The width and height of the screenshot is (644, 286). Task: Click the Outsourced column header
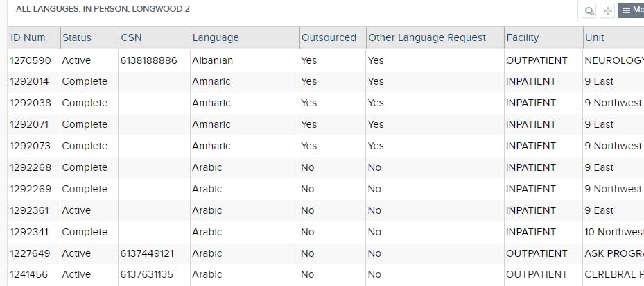tap(329, 37)
